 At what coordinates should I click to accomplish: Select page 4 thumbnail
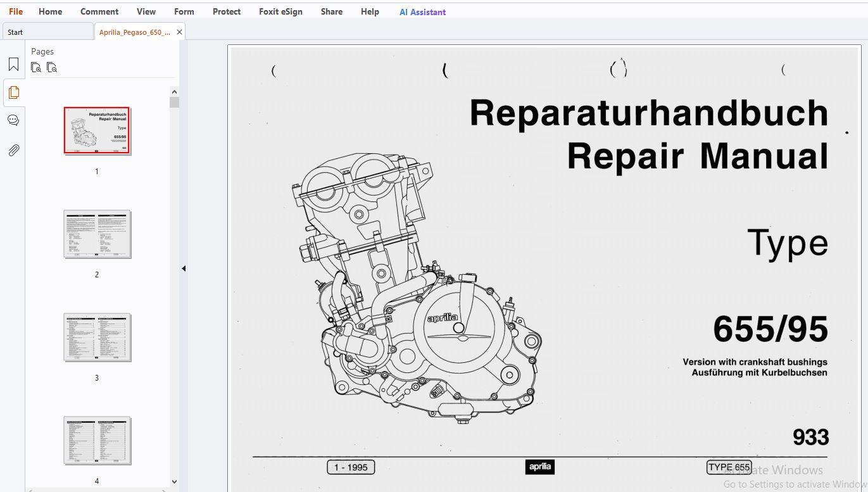tap(97, 440)
